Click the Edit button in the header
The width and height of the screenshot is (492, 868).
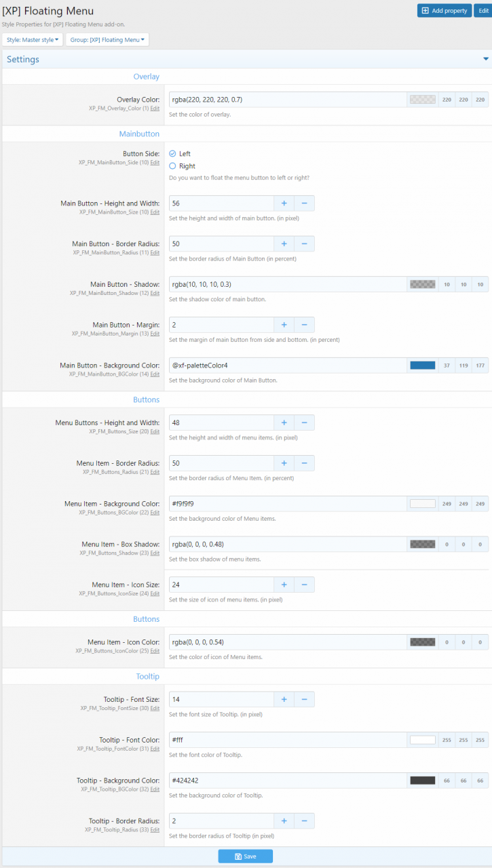482,11
